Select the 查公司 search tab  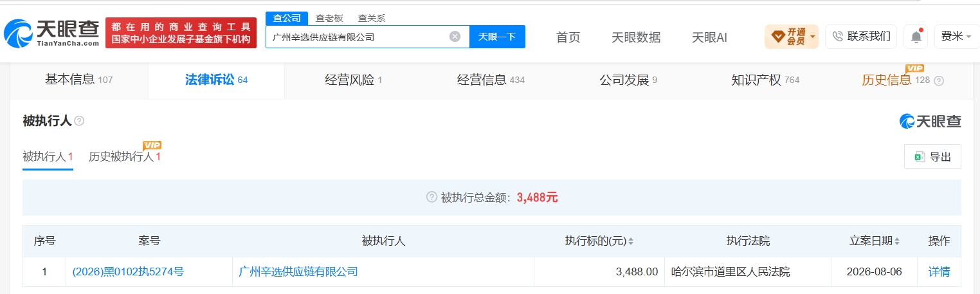pos(287,18)
